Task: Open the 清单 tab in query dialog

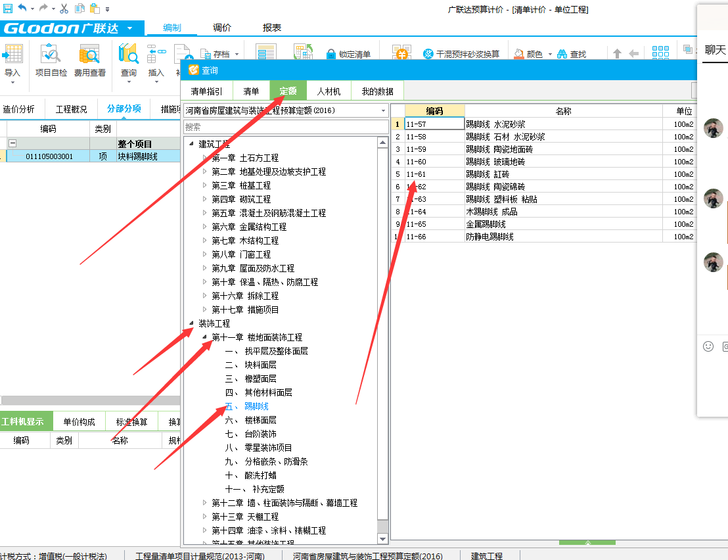Action: pos(251,91)
